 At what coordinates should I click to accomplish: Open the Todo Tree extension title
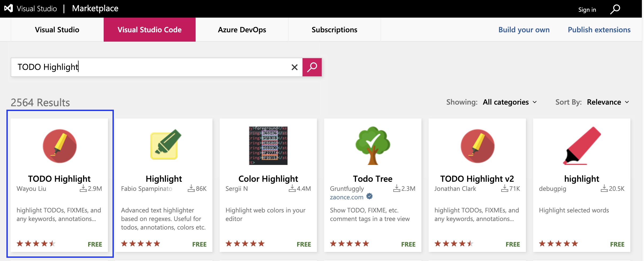point(373,179)
